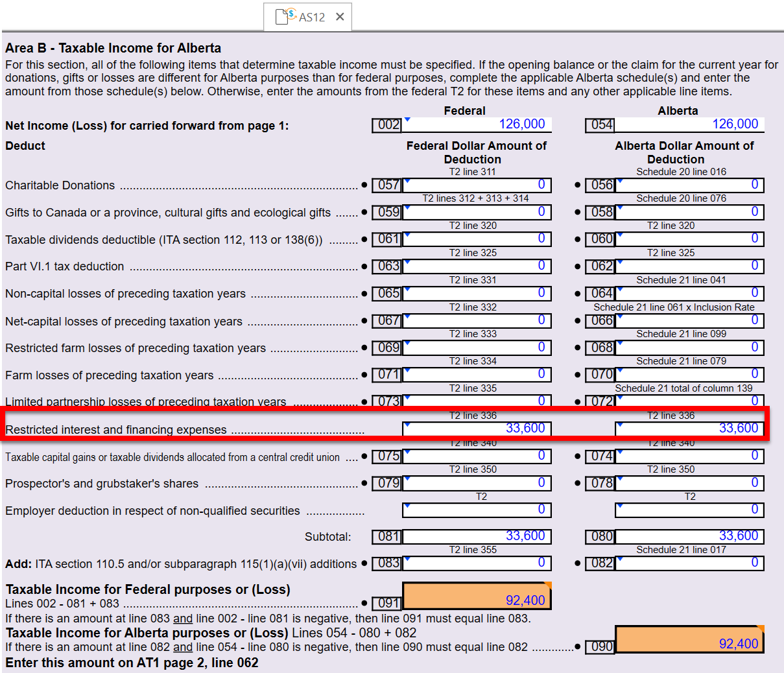The image size is (784, 673).
Task: Close the AS12 tab
Action: pyautogui.click(x=340, y=17)
